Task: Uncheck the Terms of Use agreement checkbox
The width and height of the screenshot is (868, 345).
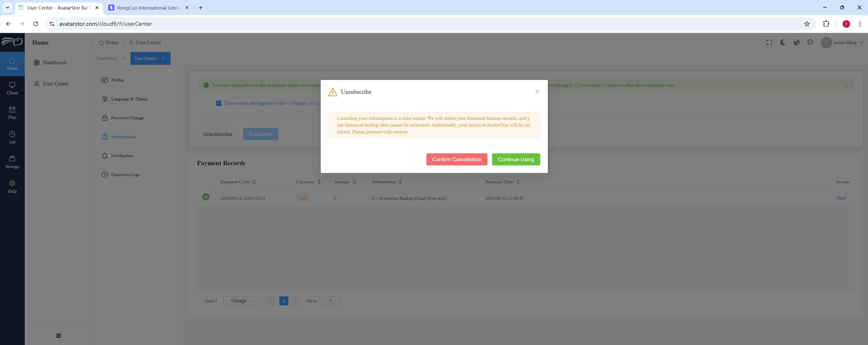Action: click(x=218, y=103)
